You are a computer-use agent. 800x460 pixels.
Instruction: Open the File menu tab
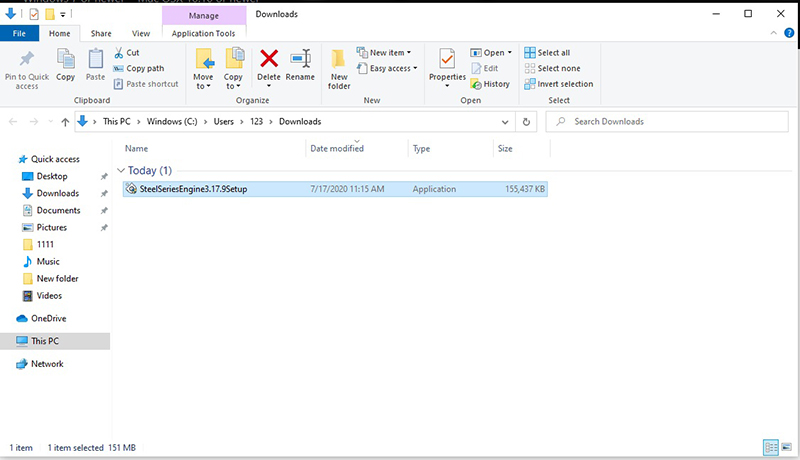pos(18,33)
